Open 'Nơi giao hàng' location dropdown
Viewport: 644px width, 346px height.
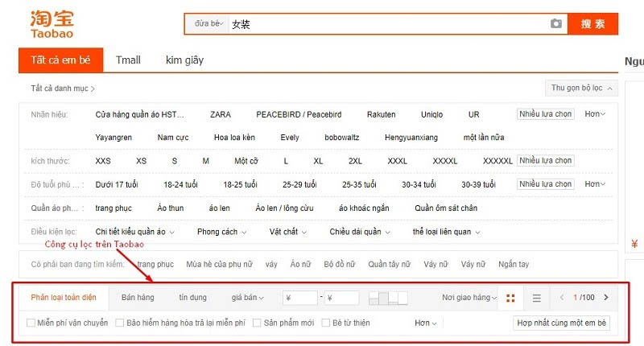[x=469, y=298]
